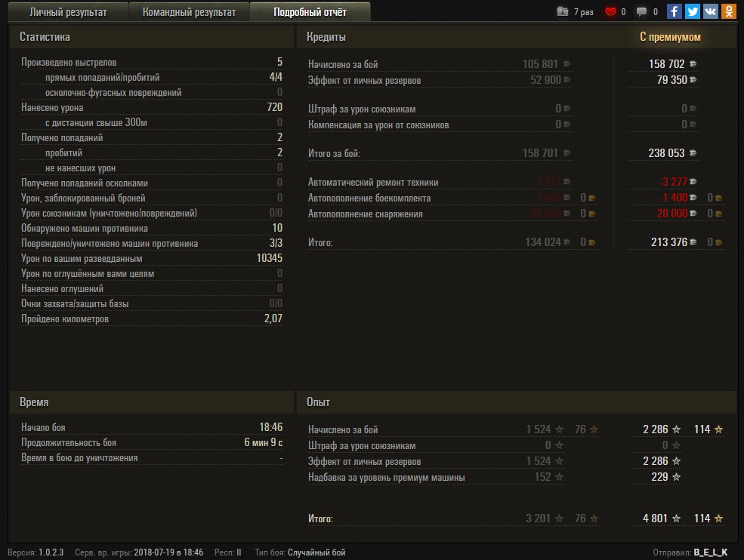The width and height of the screenshot is (744, 560).
Task: Click the replay folder icon near 7 раз
Action: coord(562,11)
